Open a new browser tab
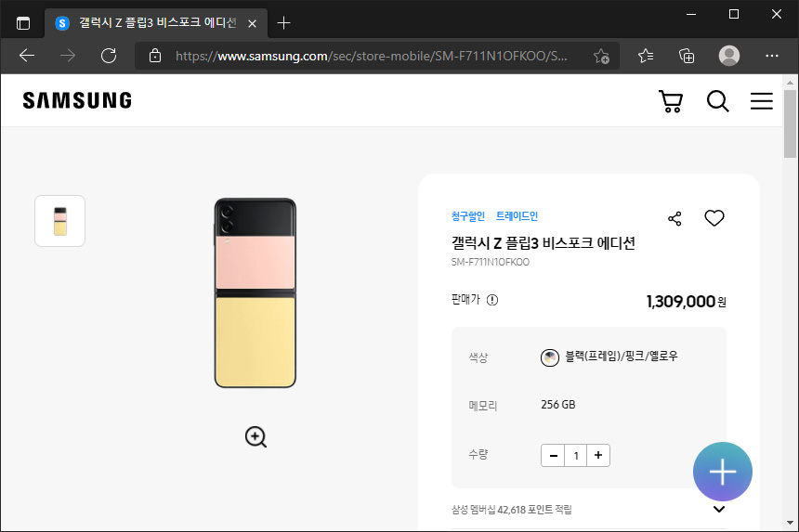 pyautogui.click(x=283, y=23)
